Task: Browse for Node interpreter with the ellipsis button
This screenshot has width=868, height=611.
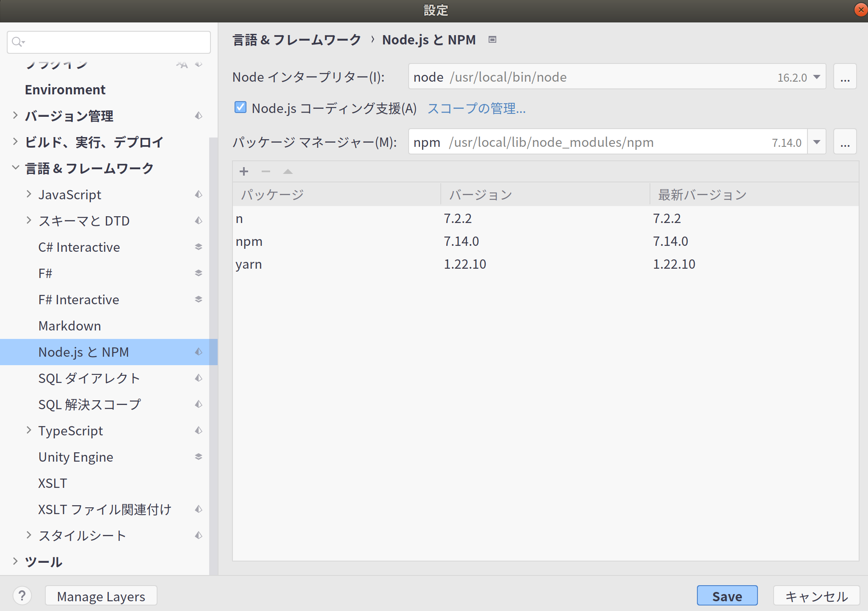Action: [x=845, y=77]
